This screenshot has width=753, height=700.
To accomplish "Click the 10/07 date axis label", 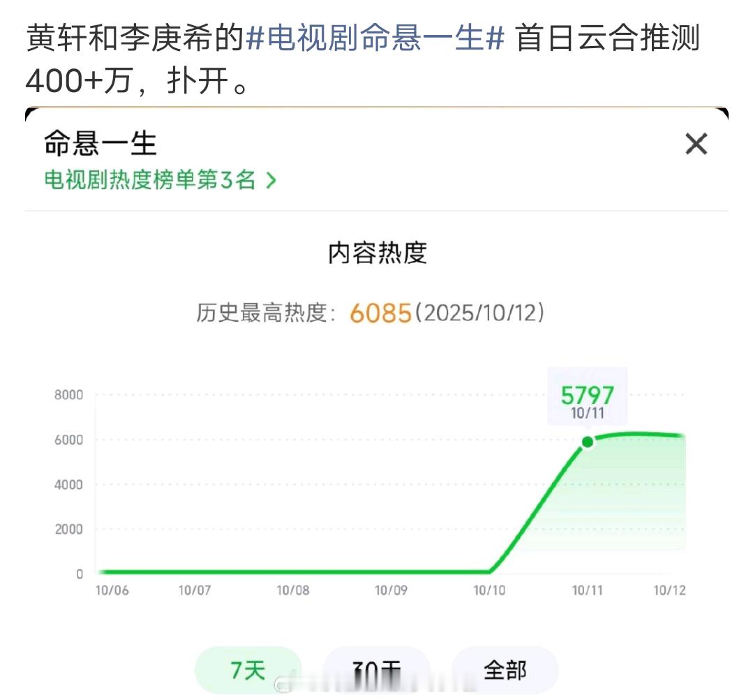I will coord(195,590).
